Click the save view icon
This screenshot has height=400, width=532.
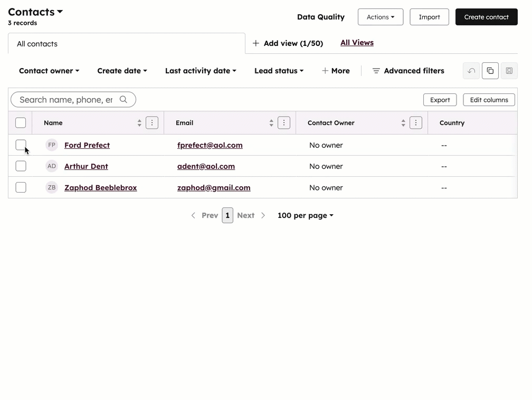[509, 70]
